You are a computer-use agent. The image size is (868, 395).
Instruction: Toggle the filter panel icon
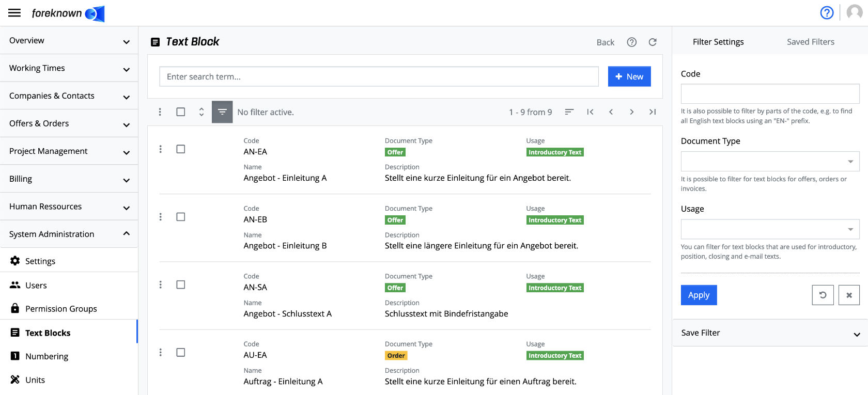click(x=222, y=112)
